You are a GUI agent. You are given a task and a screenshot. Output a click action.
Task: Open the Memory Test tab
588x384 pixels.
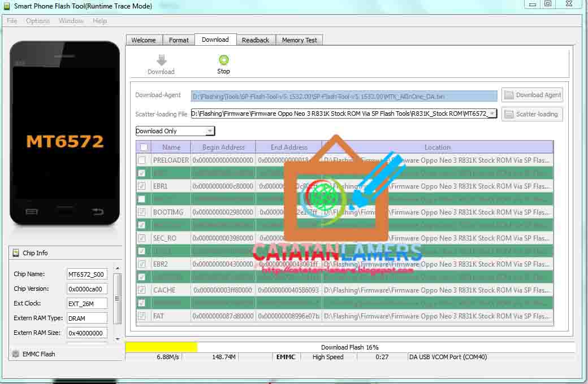(299, 40)
